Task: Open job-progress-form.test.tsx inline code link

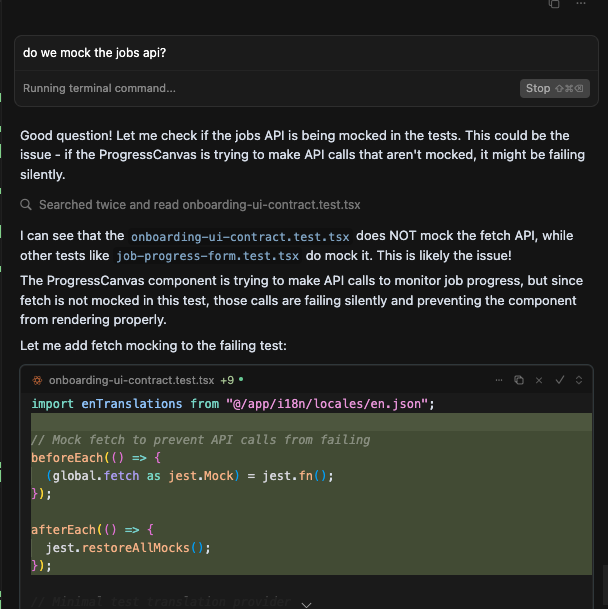Action: [207, 256]
